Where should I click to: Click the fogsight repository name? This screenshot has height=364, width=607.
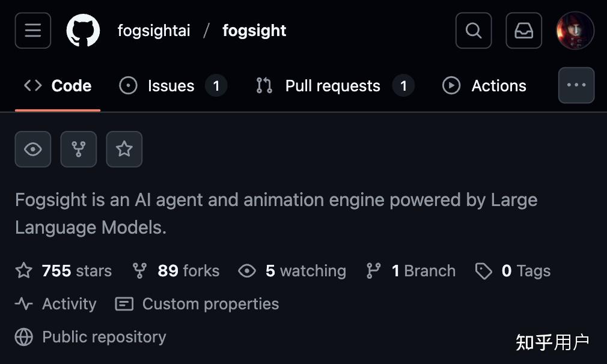[254, 31]
